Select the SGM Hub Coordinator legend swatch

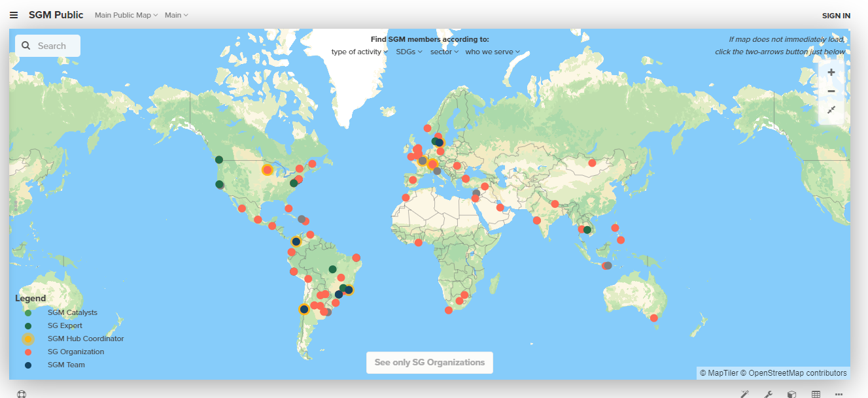[x=27, y=339]
